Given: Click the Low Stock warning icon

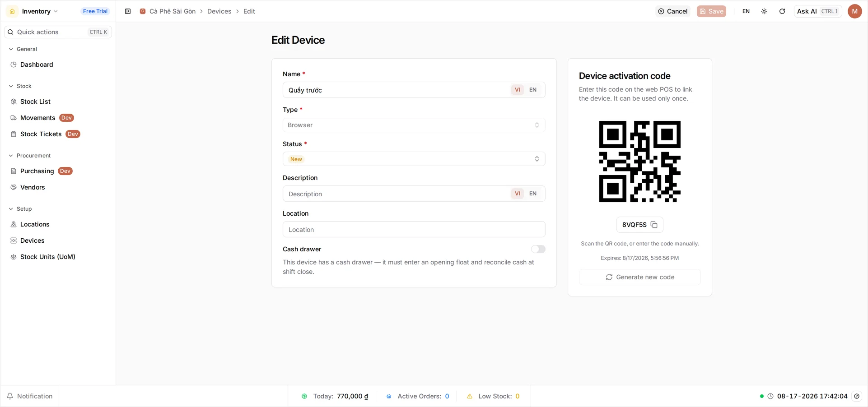Looking at the screenshot, I should click(x=470, y=396).
